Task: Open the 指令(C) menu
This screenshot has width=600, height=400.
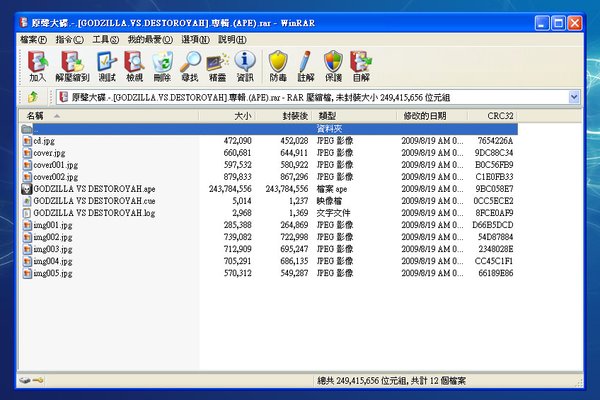Action: pyautogui.click(x=69, y=39)
